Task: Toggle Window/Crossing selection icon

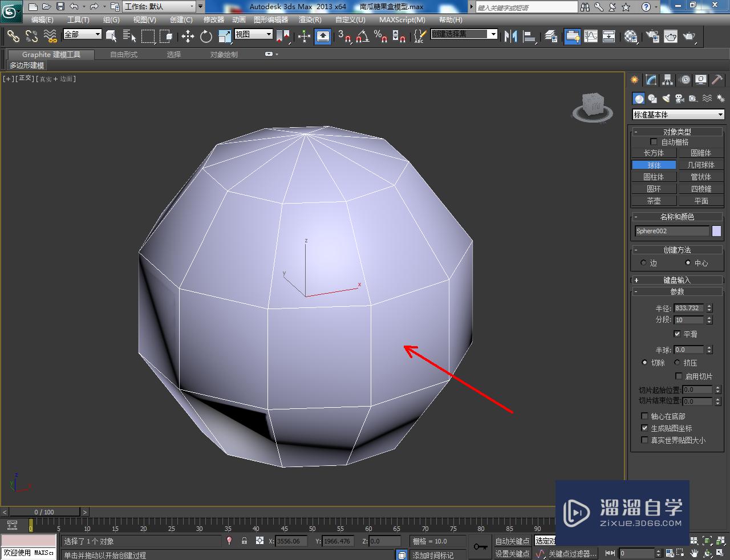Action: click(166, 36)
